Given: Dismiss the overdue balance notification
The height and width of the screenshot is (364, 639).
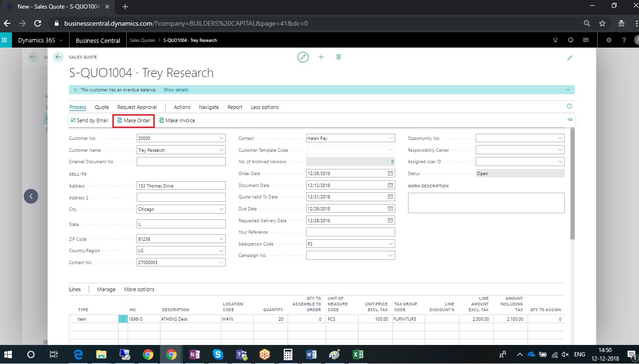Looking at the screenshot, I should (75, 89).
